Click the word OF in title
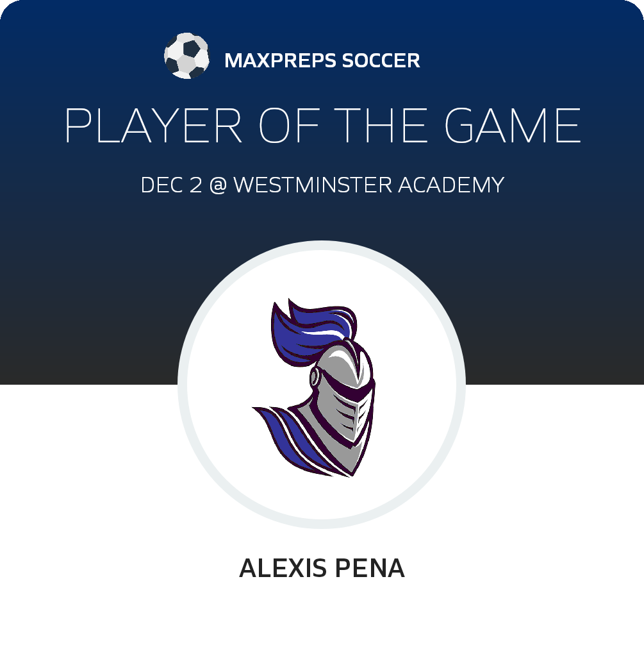 [x=290, y=126]
